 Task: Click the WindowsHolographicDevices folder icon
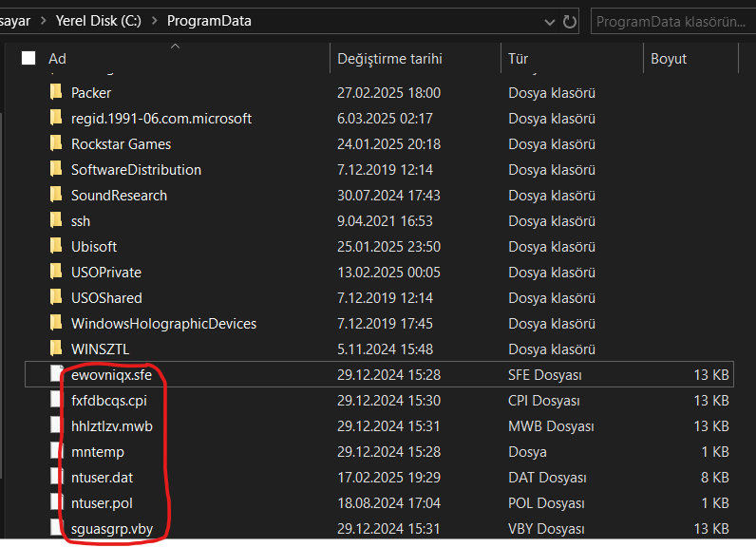coord(56,323)
